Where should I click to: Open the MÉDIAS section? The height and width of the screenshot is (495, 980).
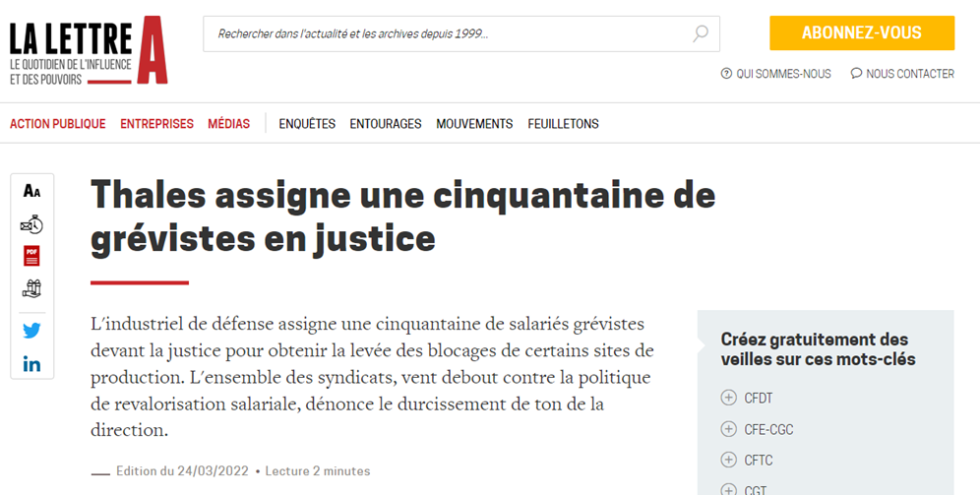(x=228, y=124)
